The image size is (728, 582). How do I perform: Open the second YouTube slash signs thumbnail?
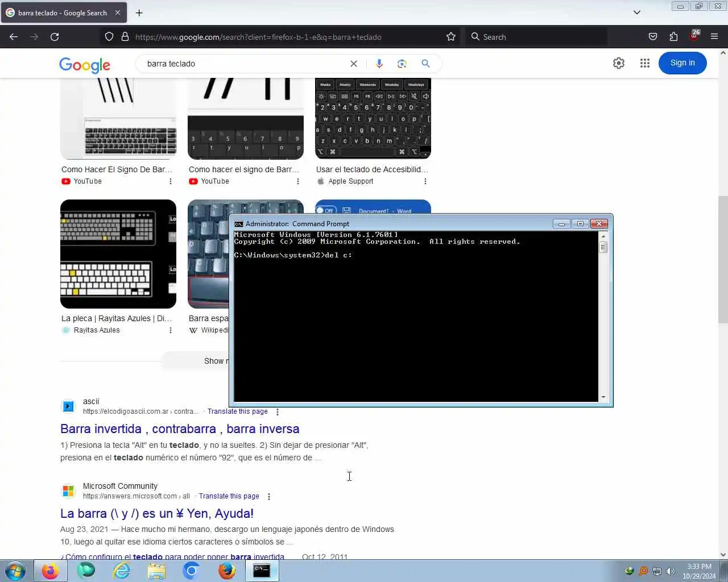click(246, 119)
